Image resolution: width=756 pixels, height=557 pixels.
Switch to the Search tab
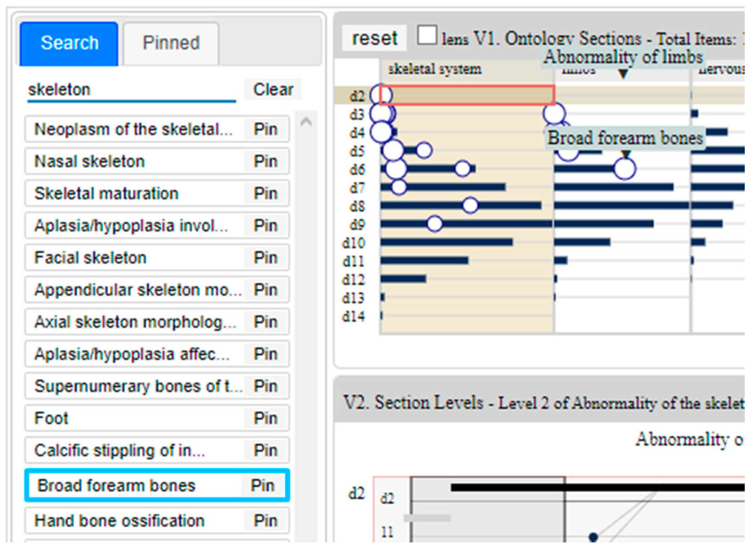69,43
